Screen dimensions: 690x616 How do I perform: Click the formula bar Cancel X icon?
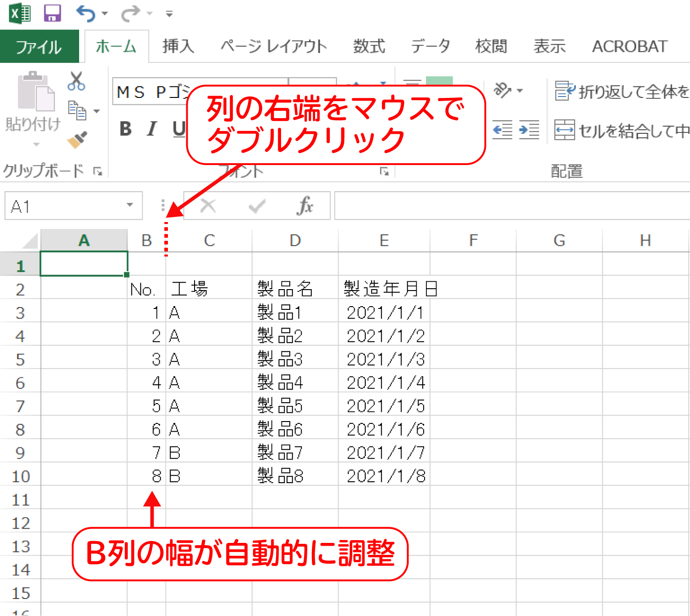pos(208,206)
